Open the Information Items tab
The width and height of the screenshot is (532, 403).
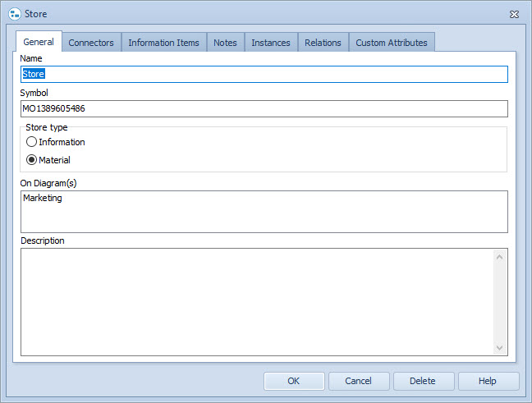(x=163, y=43)
